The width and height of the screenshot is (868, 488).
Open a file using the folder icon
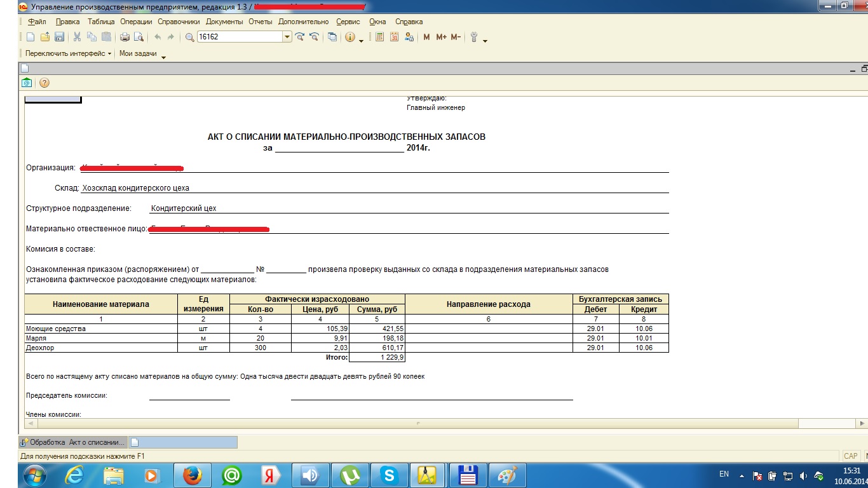(x=44, y=37)
